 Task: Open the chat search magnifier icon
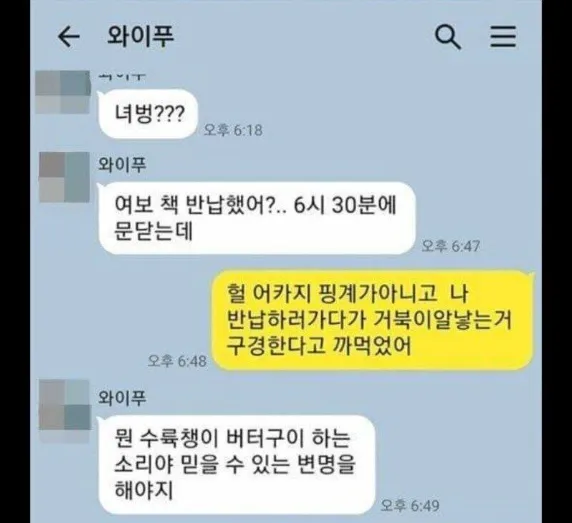448,36
